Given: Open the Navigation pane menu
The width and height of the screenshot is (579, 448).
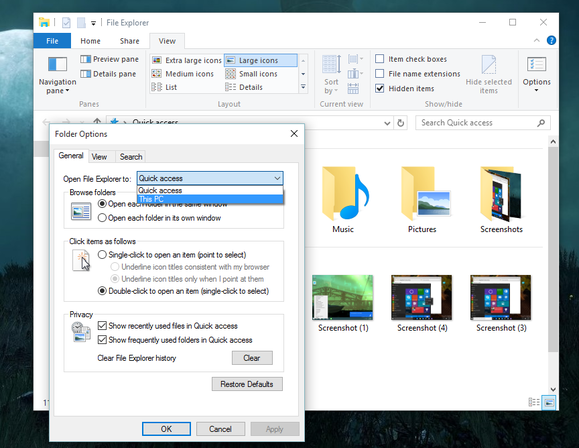Looking at the screenshot, I should point(57,75).
